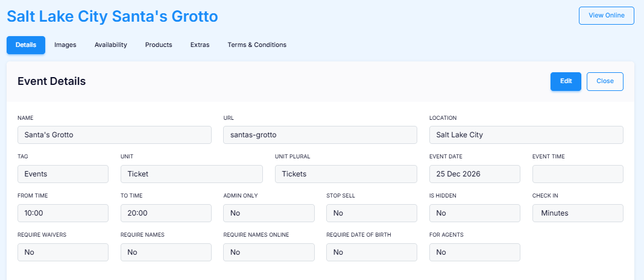Click the EVENT DATE label
Image resolution: width=644 pixels, height=280 pixels.
coord(446,157)
